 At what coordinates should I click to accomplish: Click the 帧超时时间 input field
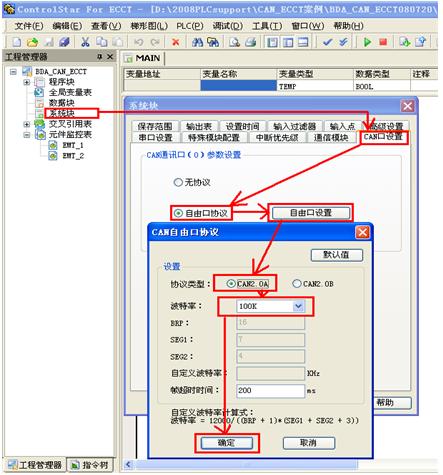[x=270, y=390]
